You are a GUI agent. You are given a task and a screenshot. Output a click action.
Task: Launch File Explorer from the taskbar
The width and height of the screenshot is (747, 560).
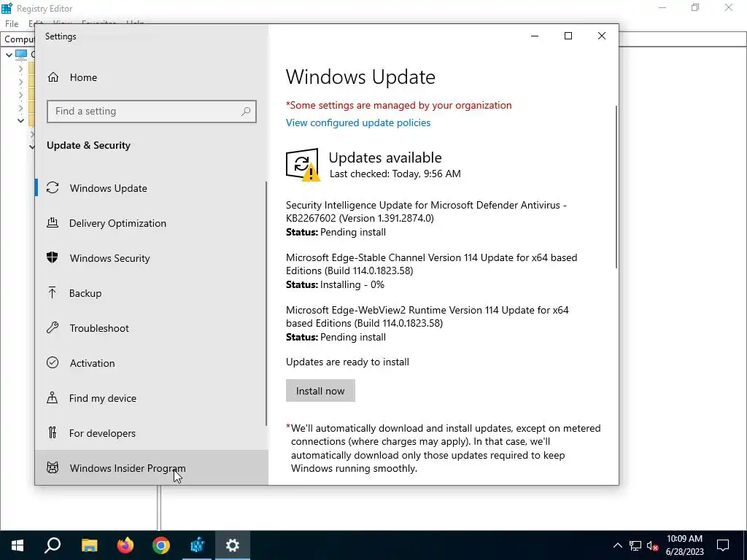click(x=89, y=545)
